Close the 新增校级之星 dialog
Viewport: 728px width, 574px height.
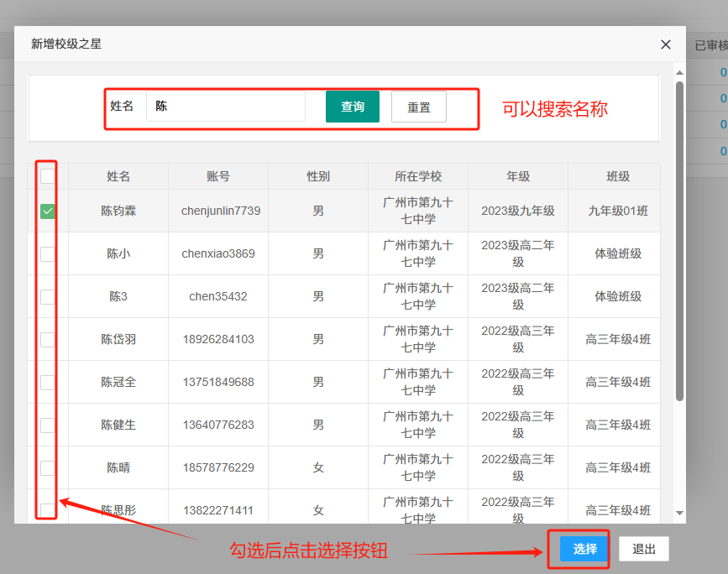[665, 44]
